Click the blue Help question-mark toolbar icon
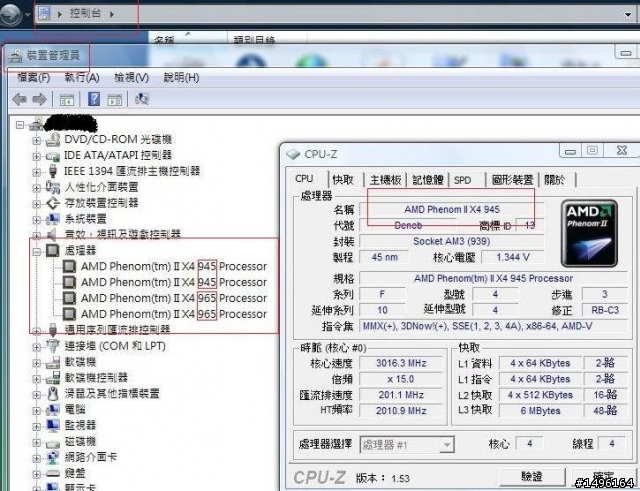Image resolution: width=640 pixels, height=491 pixels. coord(94,99)
